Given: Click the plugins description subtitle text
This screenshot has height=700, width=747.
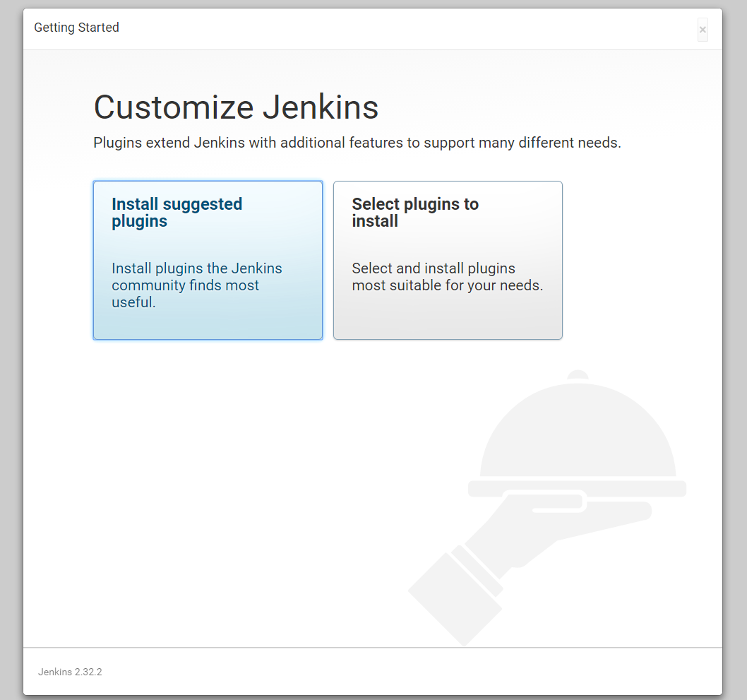Looking at the screenshot, I should tap(357, 143).
